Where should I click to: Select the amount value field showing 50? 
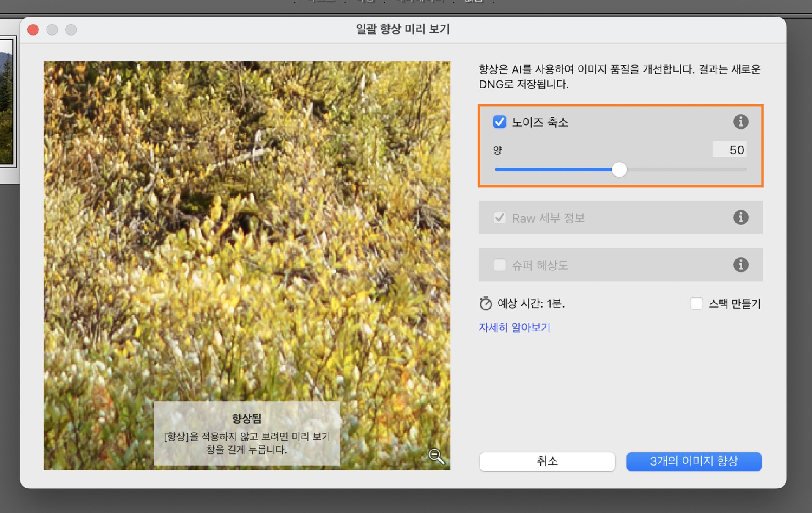tap(730, 149)
